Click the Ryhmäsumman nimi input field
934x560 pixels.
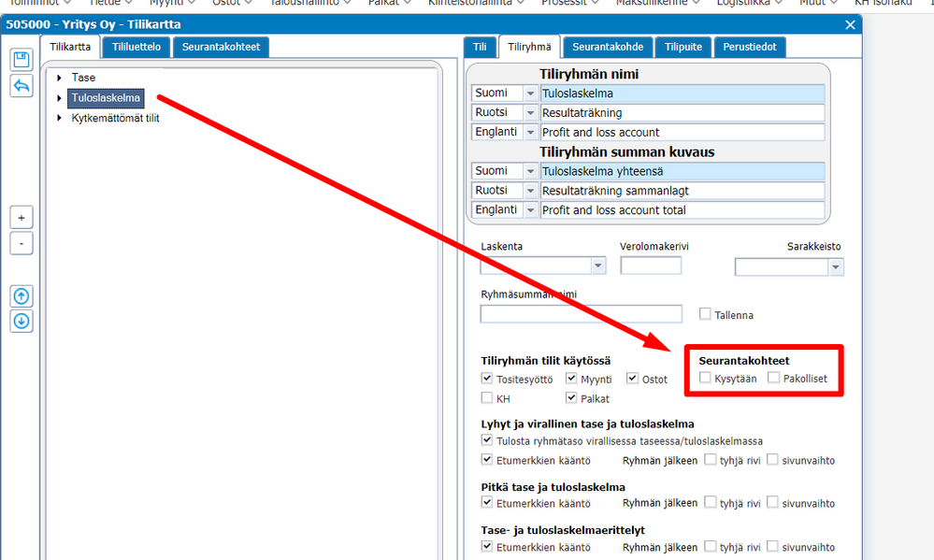[x=581, y=314]
